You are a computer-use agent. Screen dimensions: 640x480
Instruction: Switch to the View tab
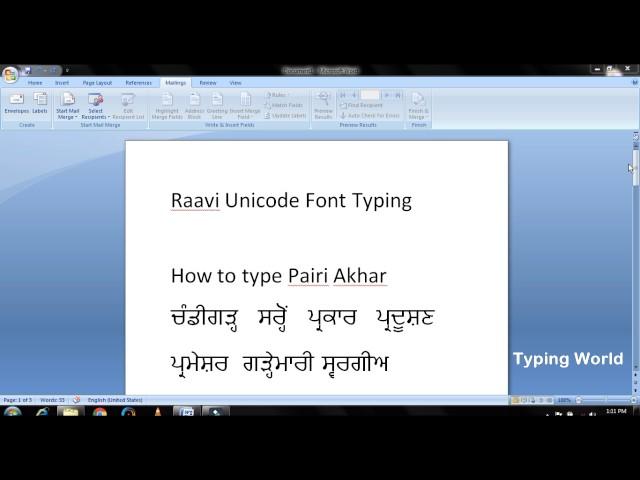tap(236, 83)
